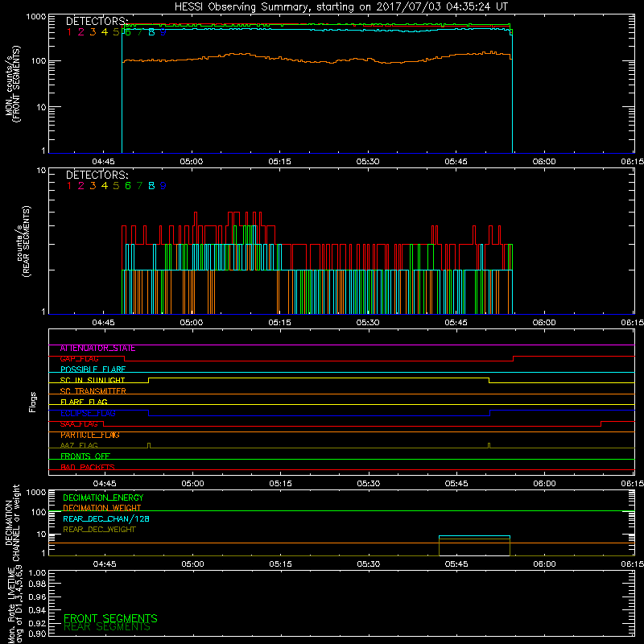
Task: Click 'DECIMATION CHANNEL or weight' axis title
Action: (x=12, y=522)
